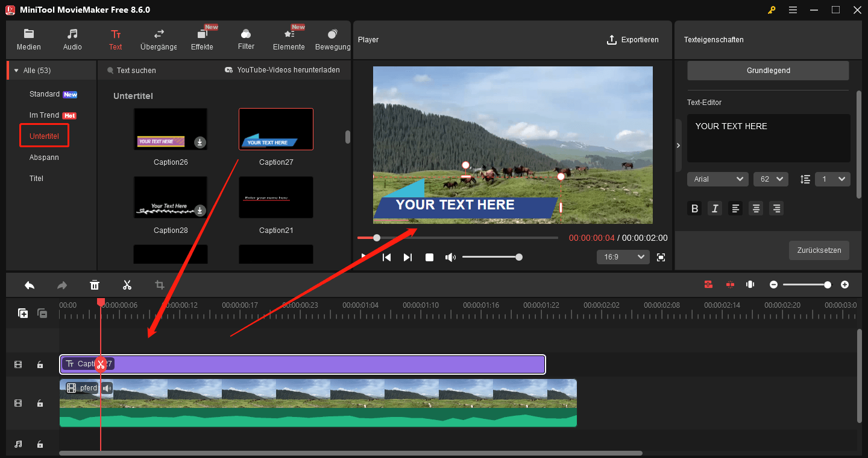Choose the Untertitel category
Image resolution: width=868 pixels, height=458 pixels.
tap(44, 136)
